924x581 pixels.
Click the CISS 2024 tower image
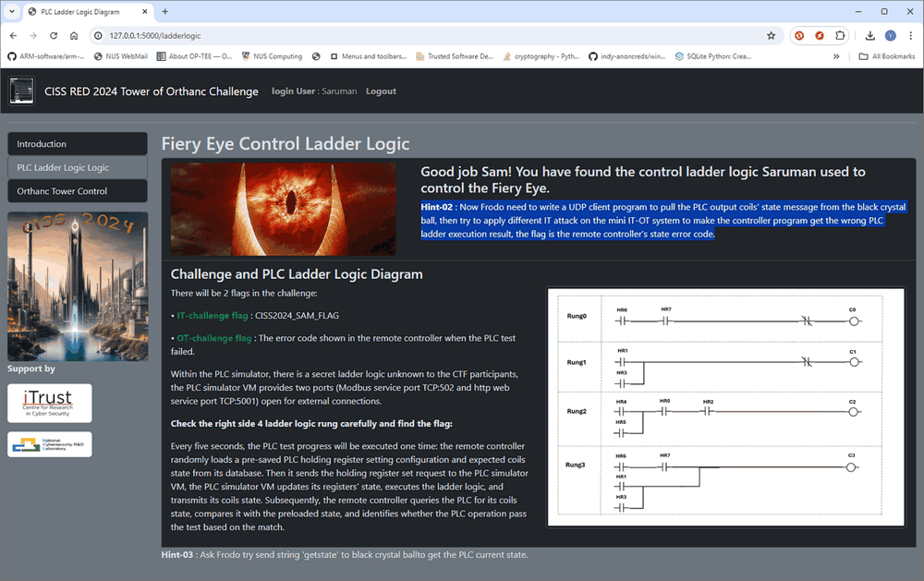click(78, 286)
